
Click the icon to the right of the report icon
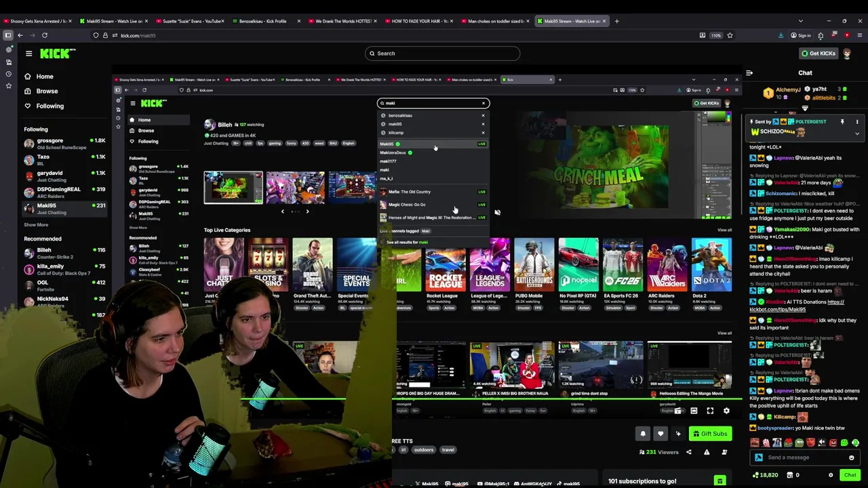(724, 452)
